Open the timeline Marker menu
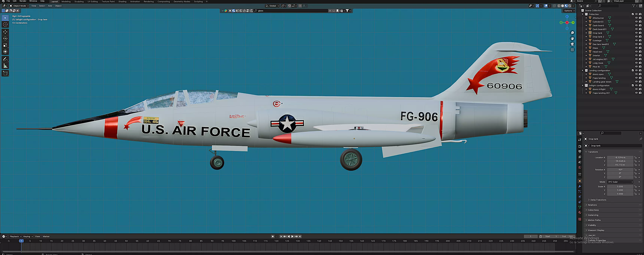The width and height of the screenshot is (644, 255). (46, 236)
